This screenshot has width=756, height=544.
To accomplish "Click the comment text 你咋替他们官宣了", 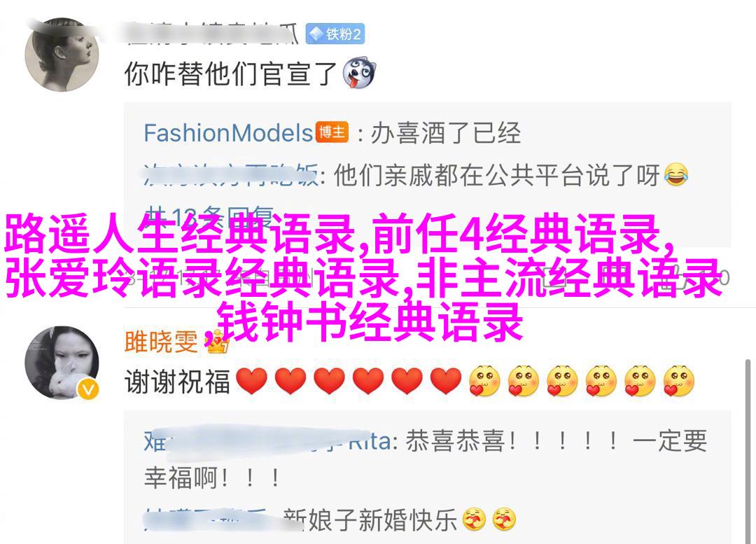I will point(230,74).
